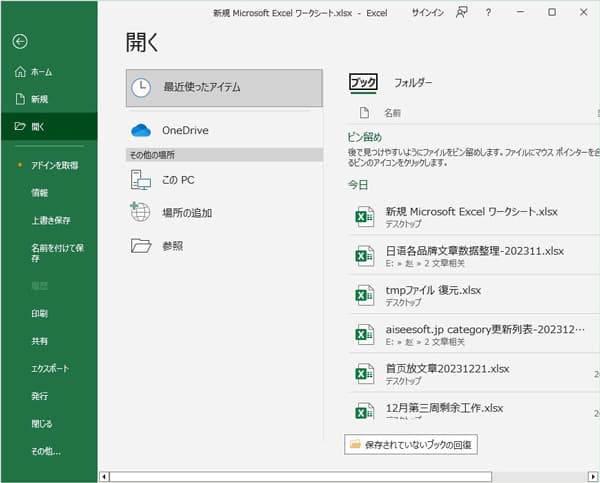Screen dimensions: 600x483
Task: Click the open folder icon beside 開く
Action: click(x=20, y=126)
